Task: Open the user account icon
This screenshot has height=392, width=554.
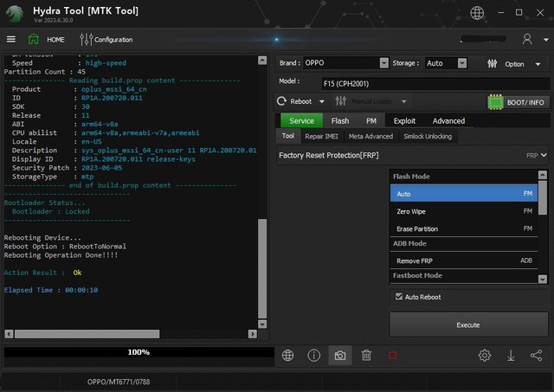Action: [527, 39]
